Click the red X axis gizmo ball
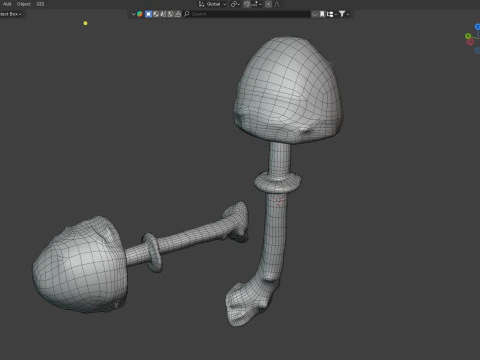The width and height of the screenshot is (480, 360). (470, 42)
